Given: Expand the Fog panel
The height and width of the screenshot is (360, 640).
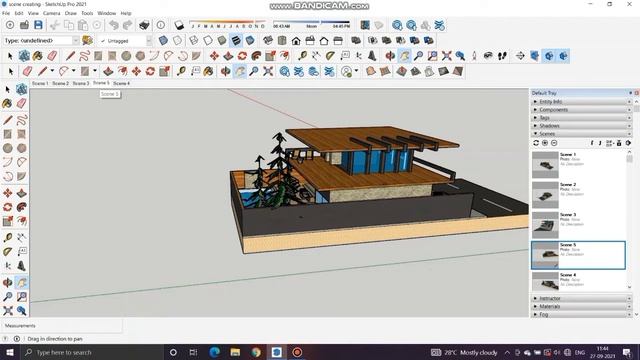Looking at the screenshot, I should click(x=582, y=314).
